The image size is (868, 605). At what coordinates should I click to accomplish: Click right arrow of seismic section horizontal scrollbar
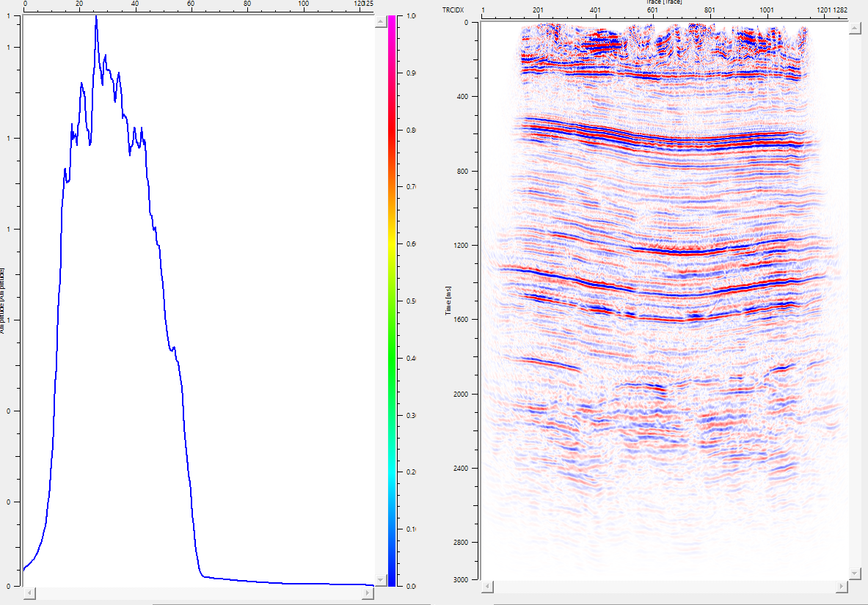point(842,586)
